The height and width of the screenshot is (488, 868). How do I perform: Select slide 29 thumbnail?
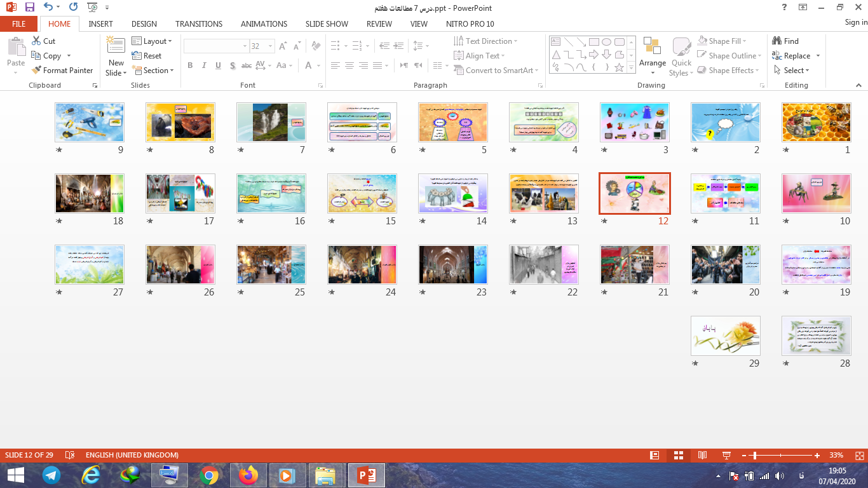pyautogui.click(x=726, y=336)
